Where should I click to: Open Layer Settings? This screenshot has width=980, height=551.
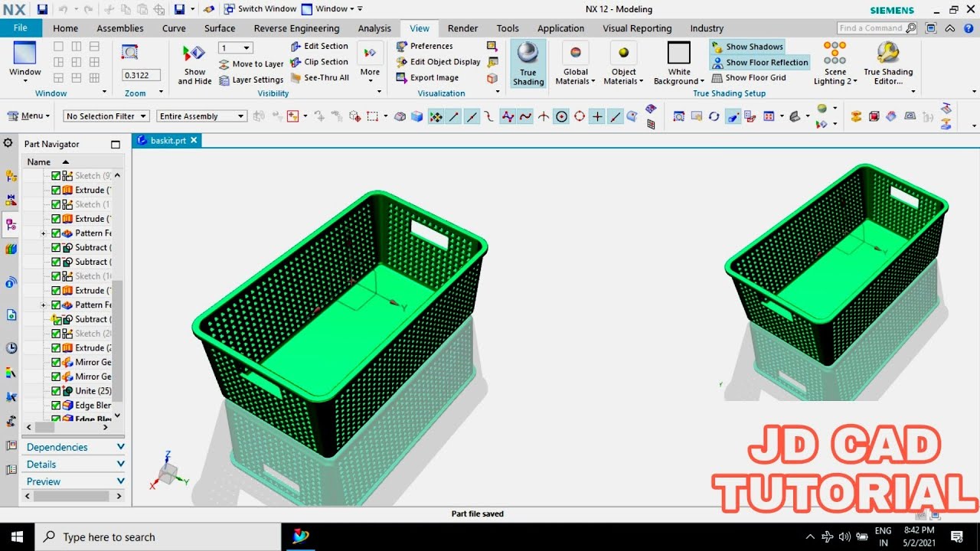251,80
